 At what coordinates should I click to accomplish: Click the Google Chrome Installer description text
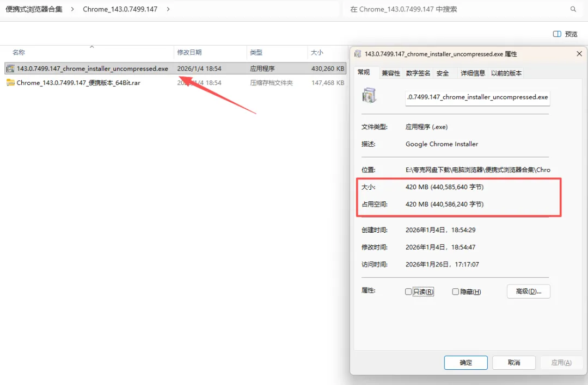pos(442,144)
